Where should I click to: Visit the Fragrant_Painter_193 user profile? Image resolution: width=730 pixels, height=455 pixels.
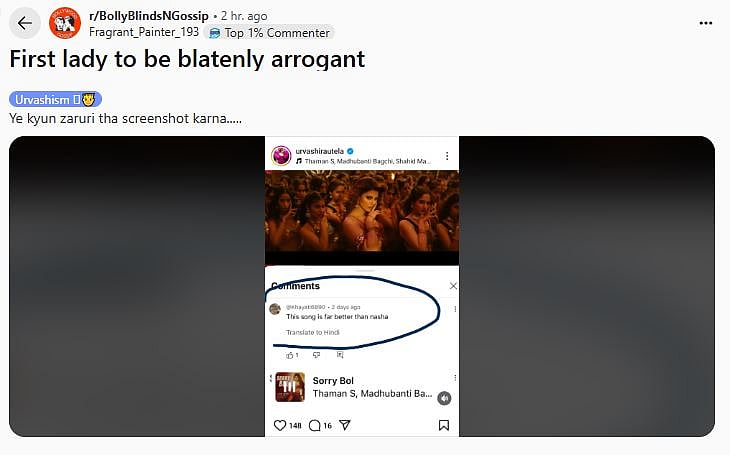pos(144,32)
